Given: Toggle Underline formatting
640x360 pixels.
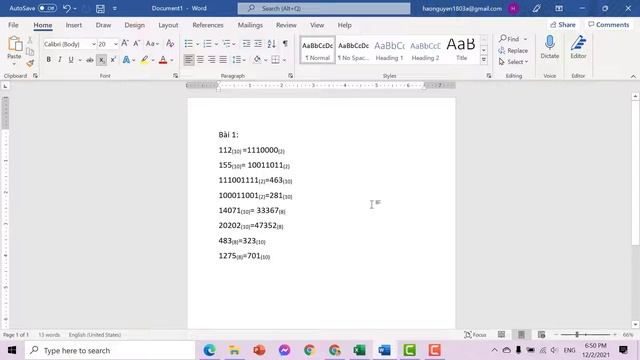Looking at the screenshot, I should (71, 60).
